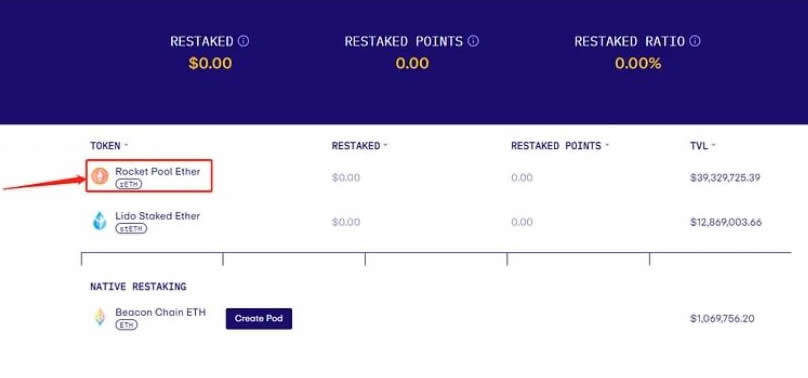Click the ETH ticker badge under Beacon Chain
Viewport: 808px width, 378px height.
[x=126, y=325]
